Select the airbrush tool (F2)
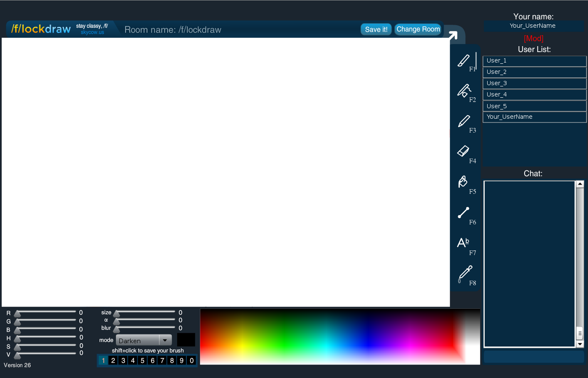This screenshot has width=588, height=378. [464, 92]
